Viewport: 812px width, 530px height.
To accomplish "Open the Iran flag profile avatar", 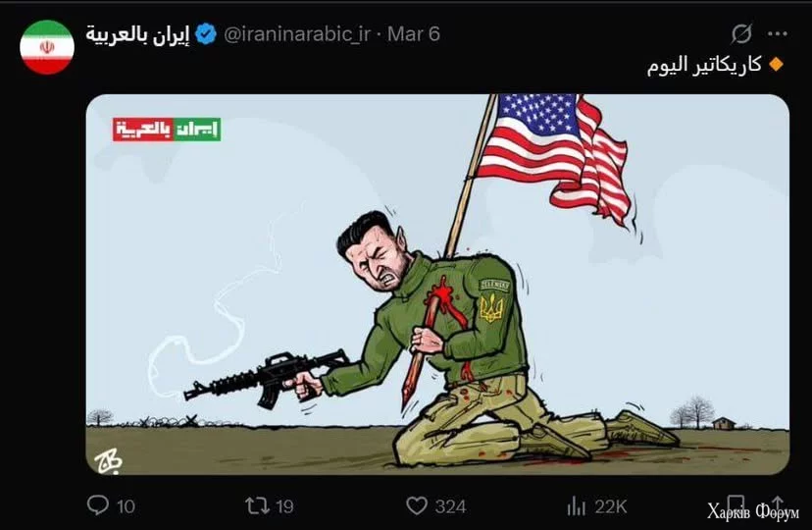I will (x=47, y=47).
